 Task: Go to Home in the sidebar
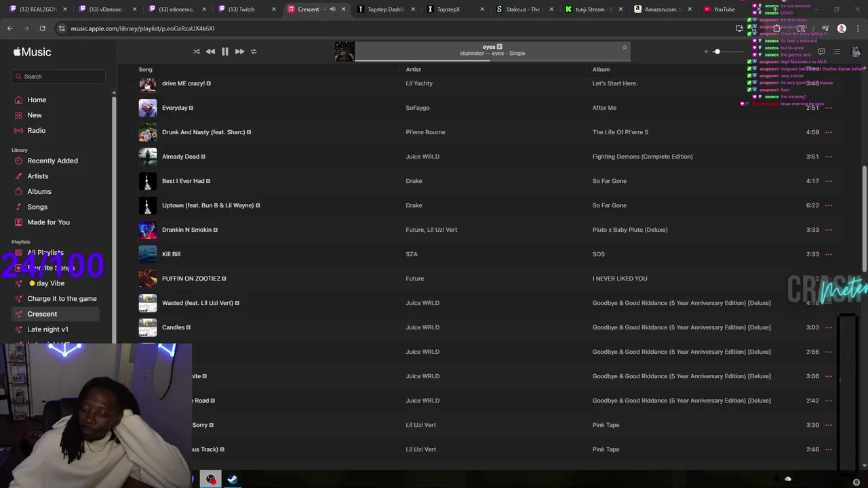(x=37, y=100)
